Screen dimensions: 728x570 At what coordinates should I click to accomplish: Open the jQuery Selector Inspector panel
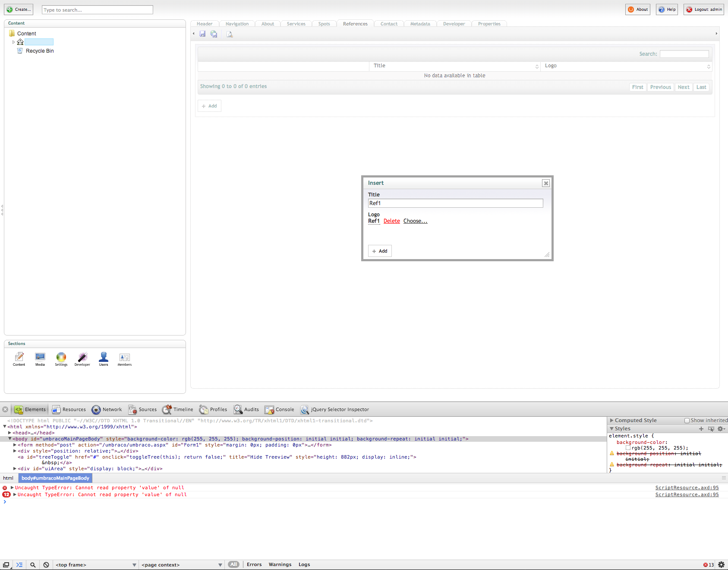[x=335, y=409]
